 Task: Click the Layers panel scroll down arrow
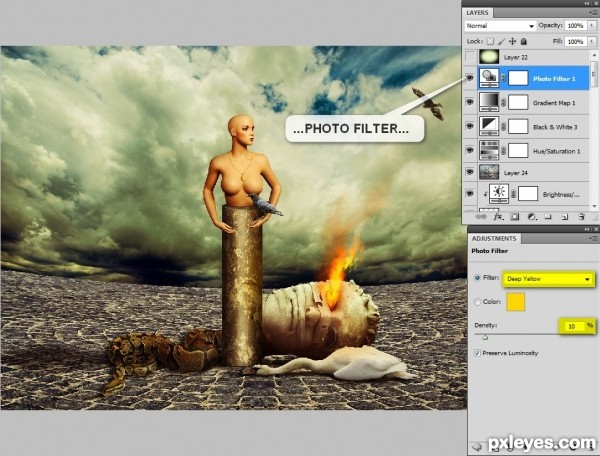594,206
